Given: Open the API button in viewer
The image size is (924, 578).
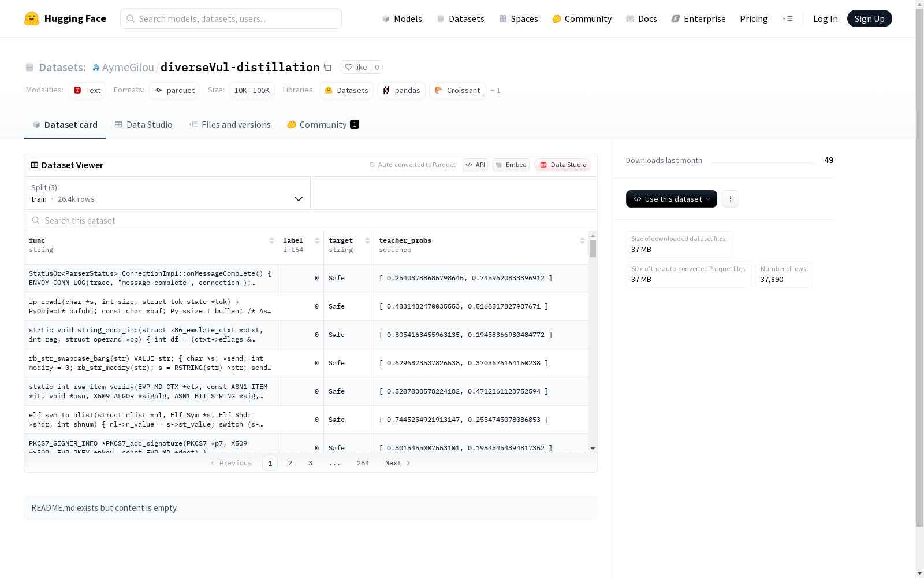Looking at the screenshot, I should point(475,165).
